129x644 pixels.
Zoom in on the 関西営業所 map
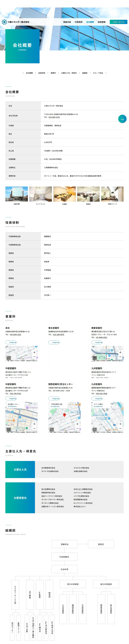pyautogui.click(x=77, y=424)
